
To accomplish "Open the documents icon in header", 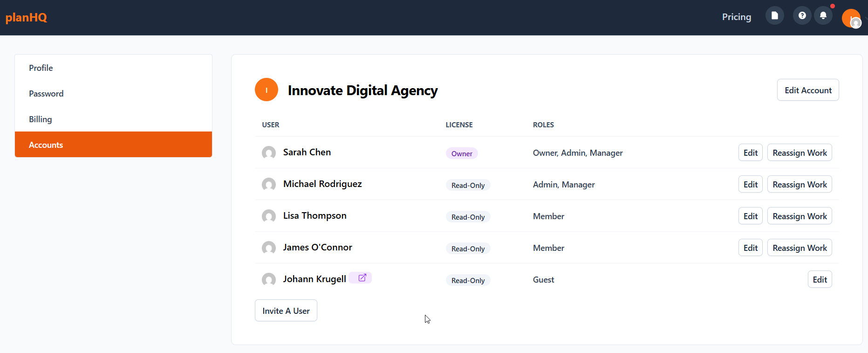I will coord(774,16).
